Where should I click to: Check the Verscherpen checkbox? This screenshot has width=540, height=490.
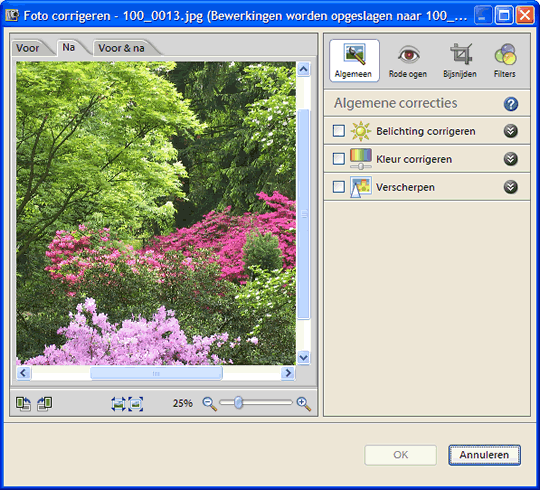339,187
